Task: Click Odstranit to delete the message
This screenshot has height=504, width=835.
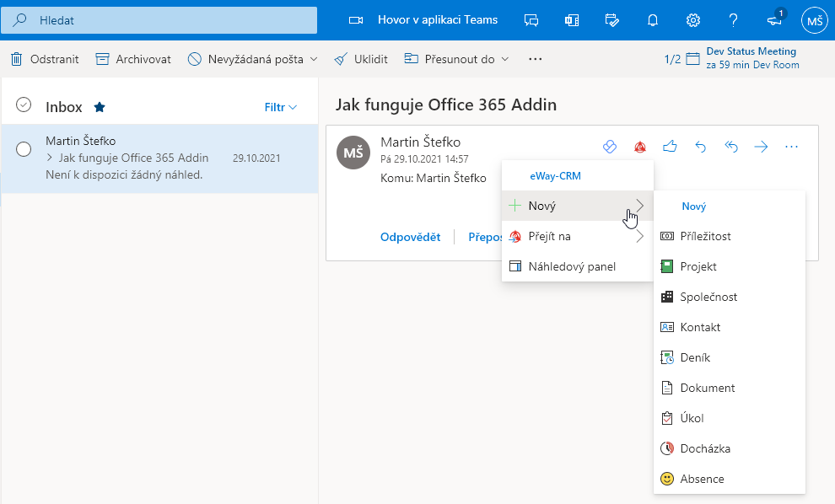Action: [45, 59]
